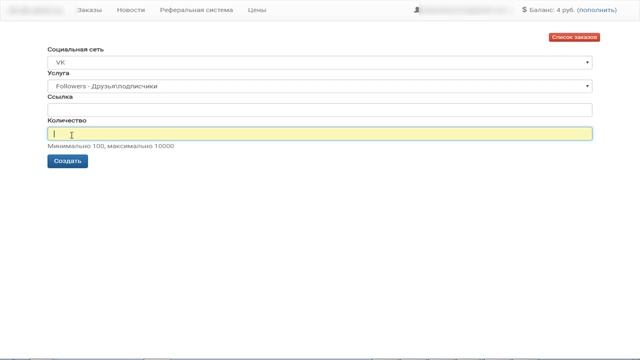Screen dimensions: 640x360
Task: Click the Минимально 100, максимально 10000 hint
Action: click(111, 146)
